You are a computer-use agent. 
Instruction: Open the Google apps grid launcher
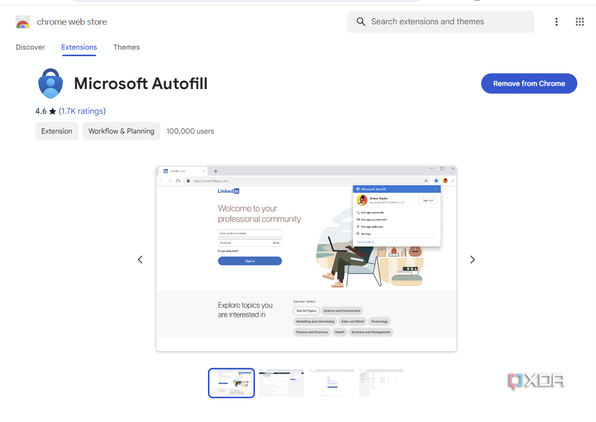[x=580, y=22]
